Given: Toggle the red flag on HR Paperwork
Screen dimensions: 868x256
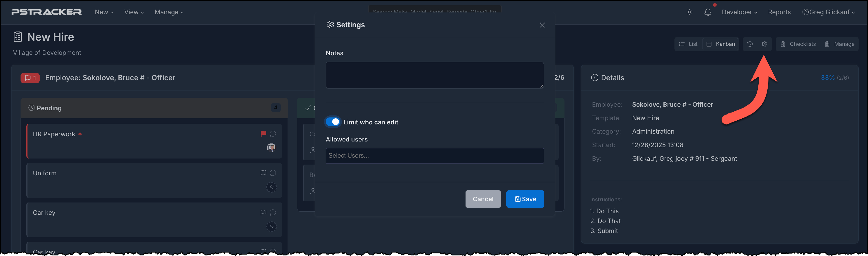Looking at the screenshot, I should (x=263, y=134).
